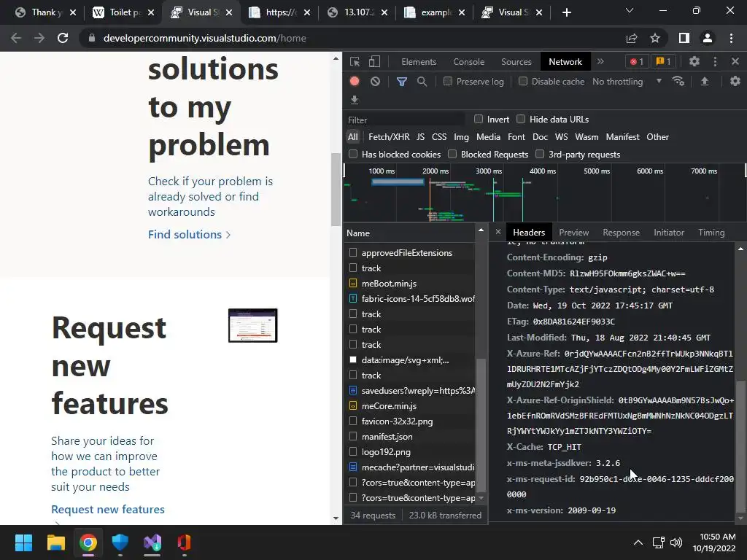Image resolution: width=747 pixels, height=560 pixels.
Task: Check 3rd-party requests option
Action: coord(540,154)
